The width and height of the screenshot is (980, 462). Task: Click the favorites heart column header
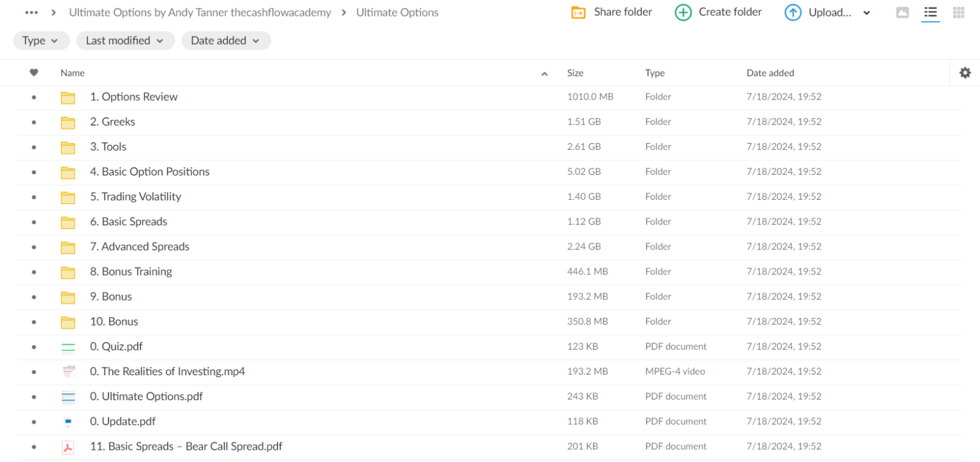pyautogui.click(x=34, y=73)
